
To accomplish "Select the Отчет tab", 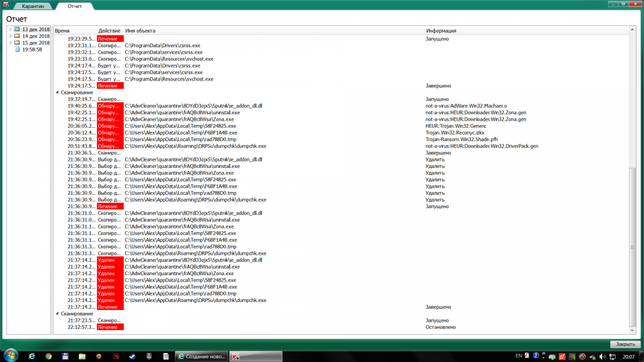I will (x=75, y=6).
